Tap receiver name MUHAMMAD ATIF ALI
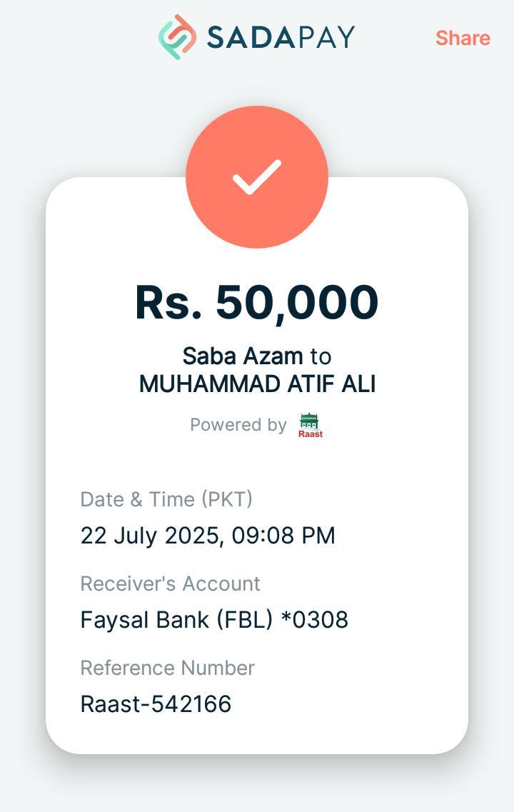 [x=257, y=384]
